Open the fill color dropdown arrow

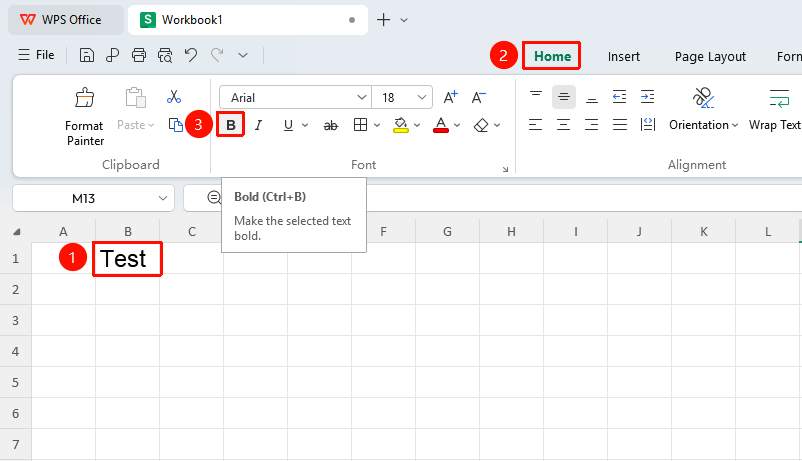point(417,125)
